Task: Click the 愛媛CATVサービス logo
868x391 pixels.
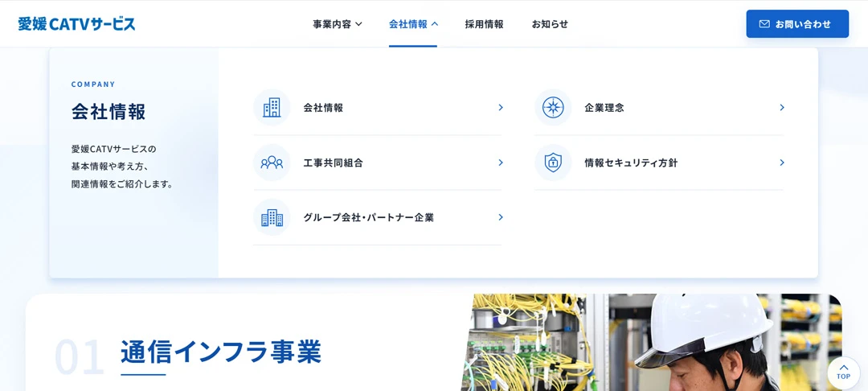Action: click(x=76, y=24)
